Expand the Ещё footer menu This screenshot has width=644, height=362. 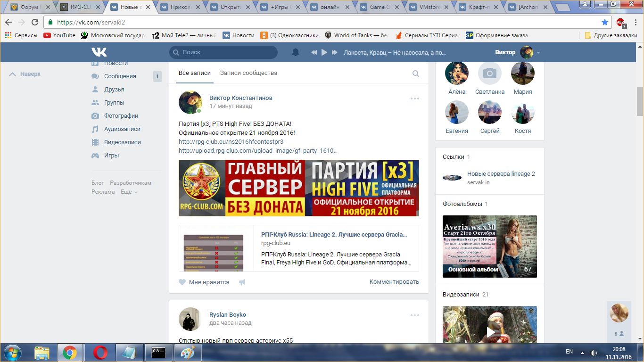129,192
